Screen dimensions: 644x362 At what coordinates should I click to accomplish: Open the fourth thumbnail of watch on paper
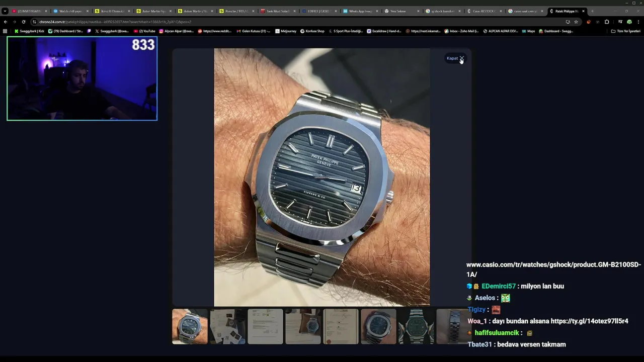(x=303, y=326)
